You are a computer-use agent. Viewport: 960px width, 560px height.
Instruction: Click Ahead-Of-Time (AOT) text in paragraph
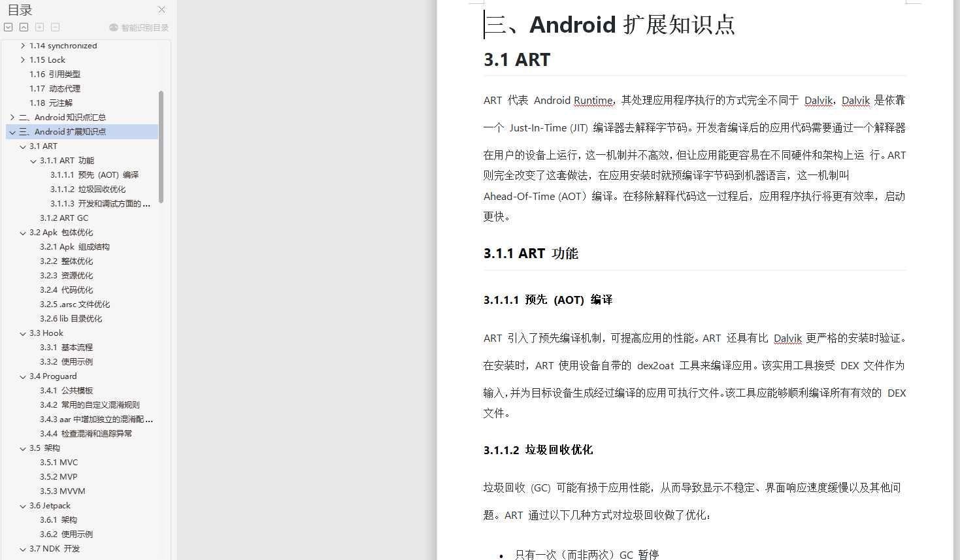pyautogui.click(x=535, y=197)
